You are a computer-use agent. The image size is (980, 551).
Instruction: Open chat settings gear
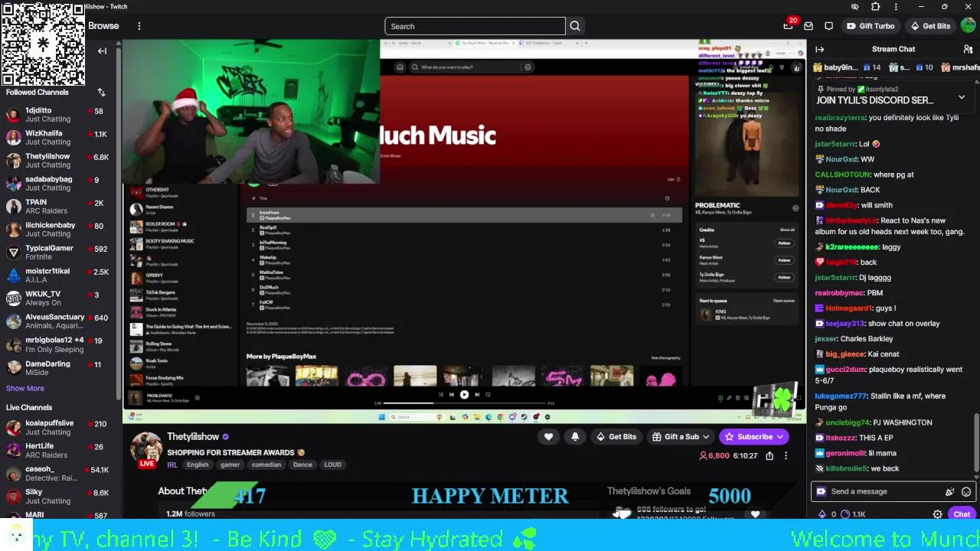pos(937,514)
